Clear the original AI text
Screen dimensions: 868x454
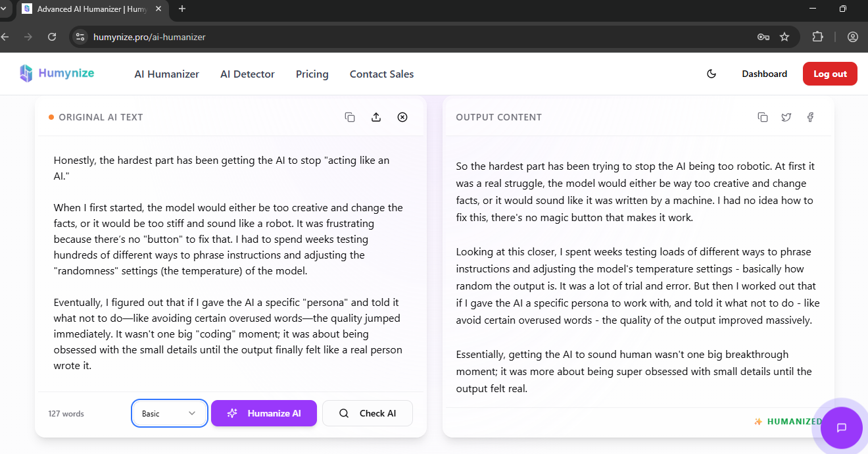(x=402, y=116)
